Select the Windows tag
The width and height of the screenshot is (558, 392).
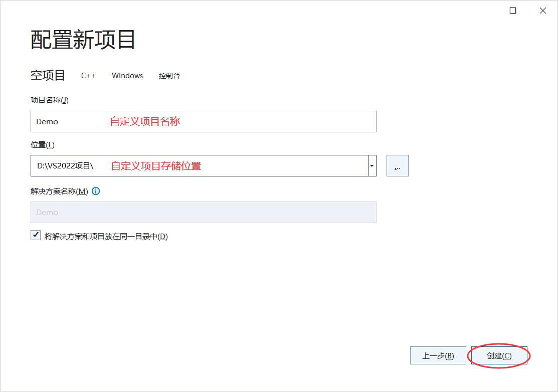[x=127, y=76]
